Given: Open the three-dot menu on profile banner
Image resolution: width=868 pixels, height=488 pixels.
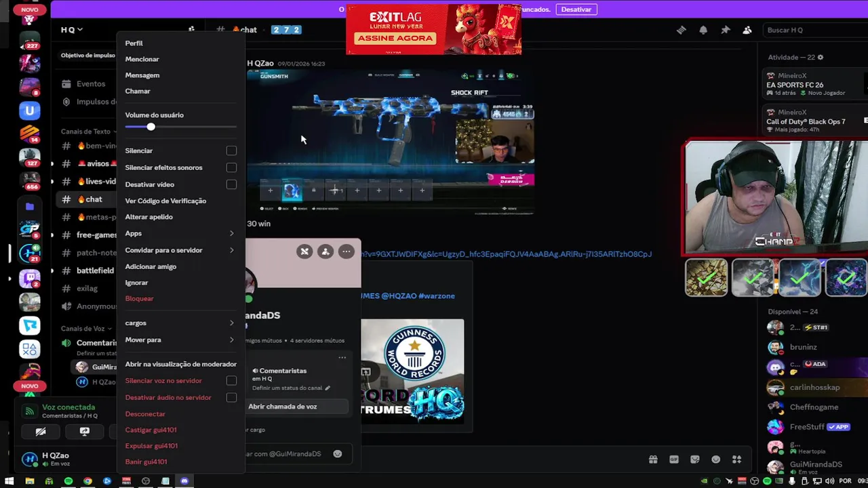Looking at the screenshot, I should pos(347,251).
